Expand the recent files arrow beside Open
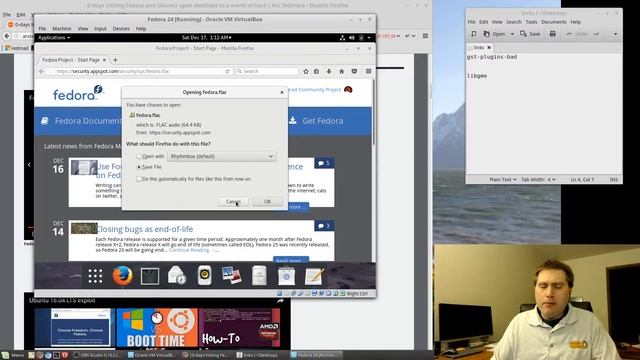 [x=512, y=34]
